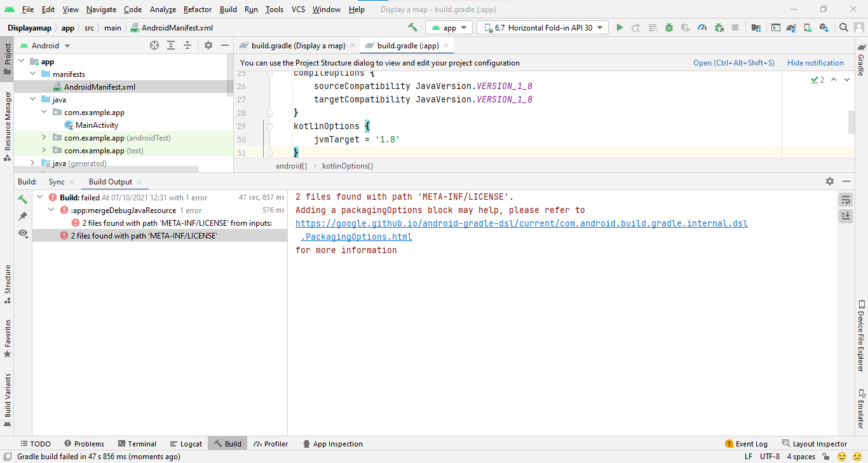Image resolution: width=868 pixels, height=463 pixels.
Task: Pin the Build tab with pin icon
Action: (x=23, y=216)
